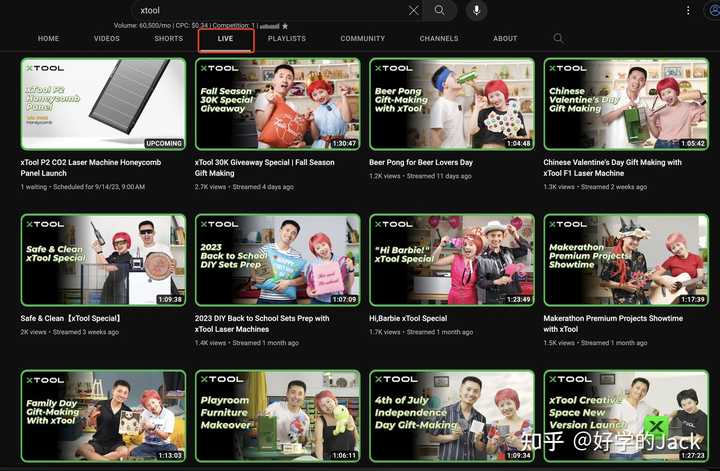Screen dimensions: 720x471
Task: Open the three-dot settings menu
Action: [688, 10]
